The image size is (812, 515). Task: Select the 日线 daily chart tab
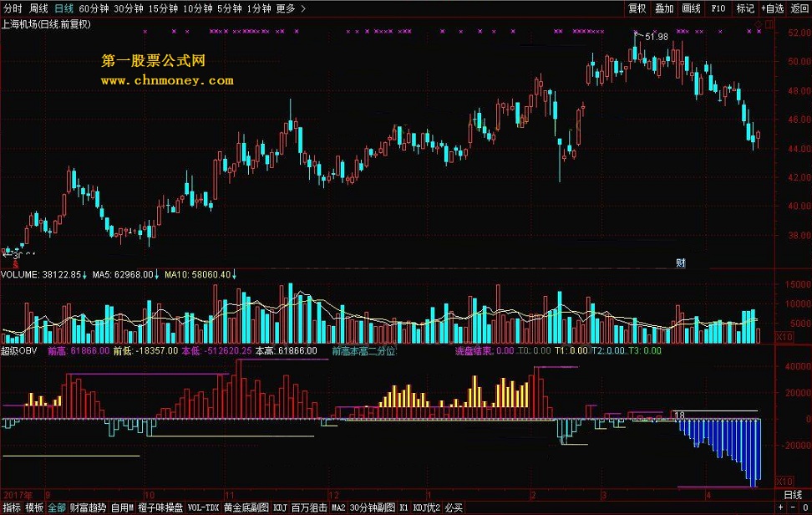[x=63, y=8]
